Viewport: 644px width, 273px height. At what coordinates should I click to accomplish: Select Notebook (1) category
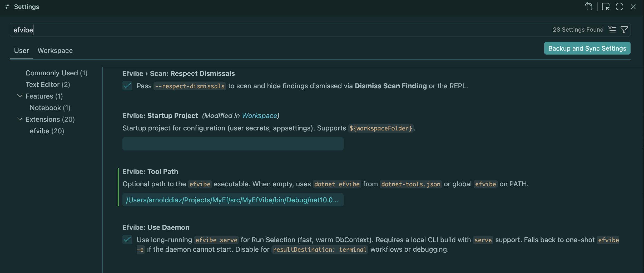click(x=50, y=108)
